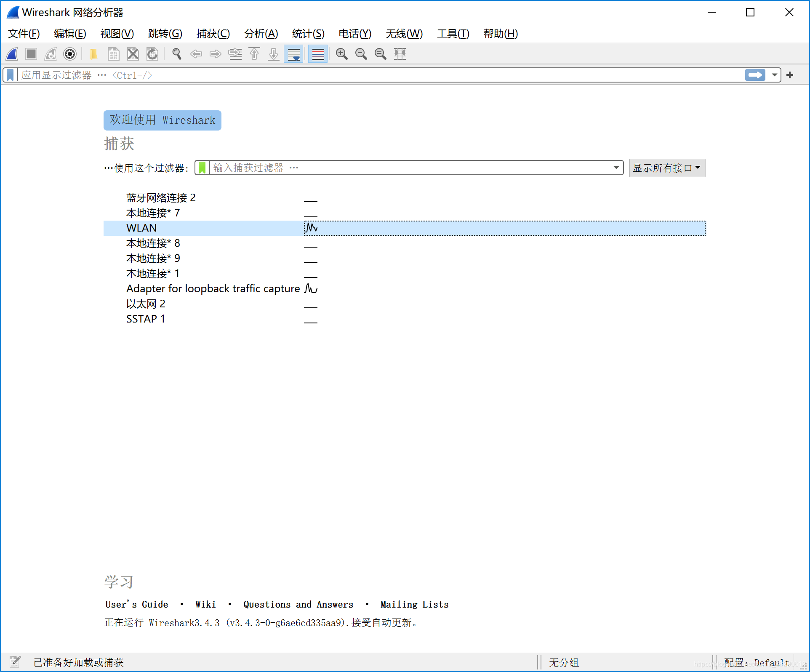Open capture options gear icon
Image resolution: width=810 pixels, height=672 pixels.
(x=70, y=54)
